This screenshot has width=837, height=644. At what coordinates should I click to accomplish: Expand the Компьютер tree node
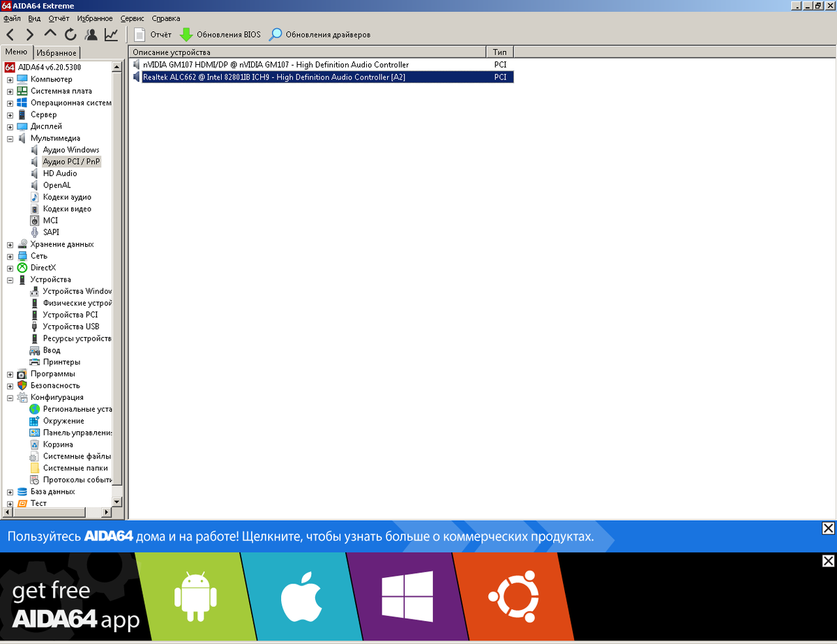click(x=10, y=80)
